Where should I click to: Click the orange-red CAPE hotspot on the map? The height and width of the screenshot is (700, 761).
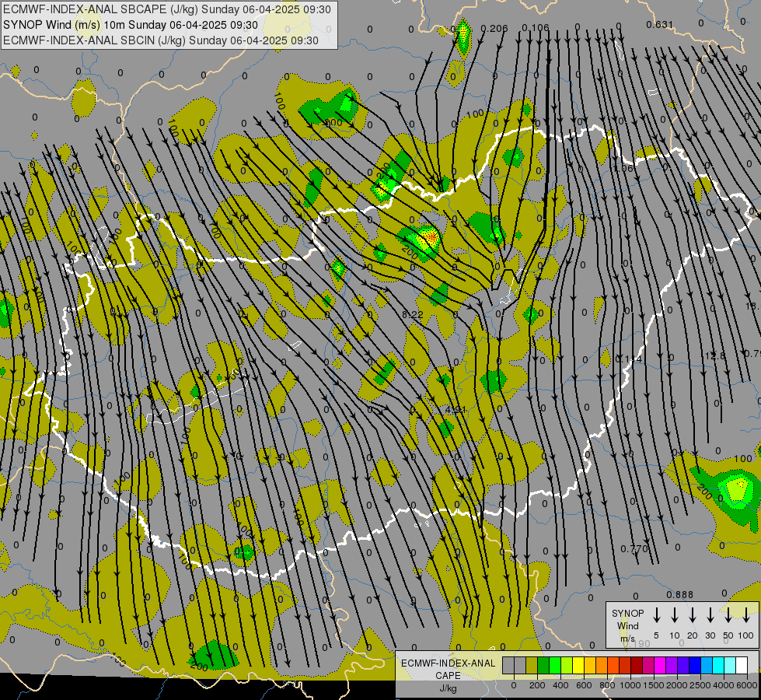tap(431, 237)
